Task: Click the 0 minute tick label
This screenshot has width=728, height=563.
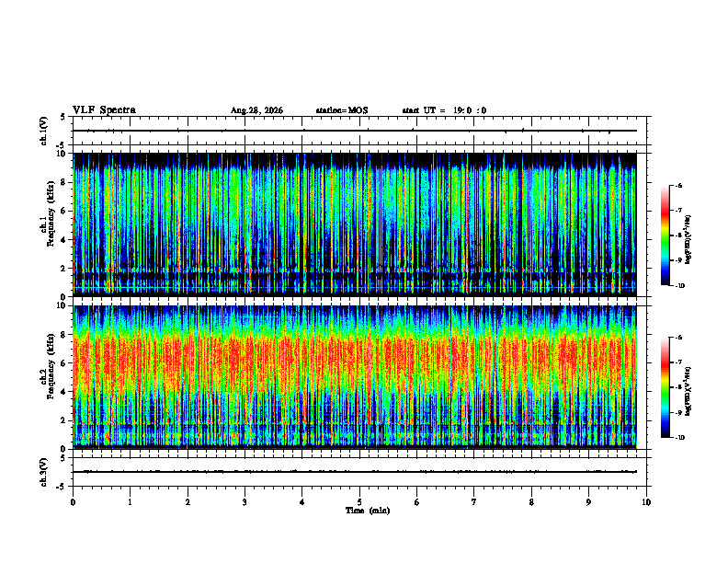Action: [x=73, y=502]
